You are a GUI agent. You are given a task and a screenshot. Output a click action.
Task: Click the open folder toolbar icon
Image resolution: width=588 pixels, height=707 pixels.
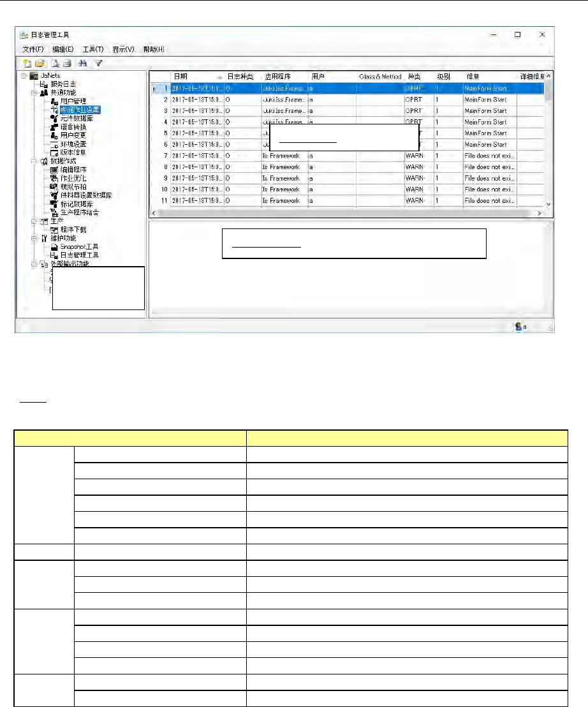point(40,64)
